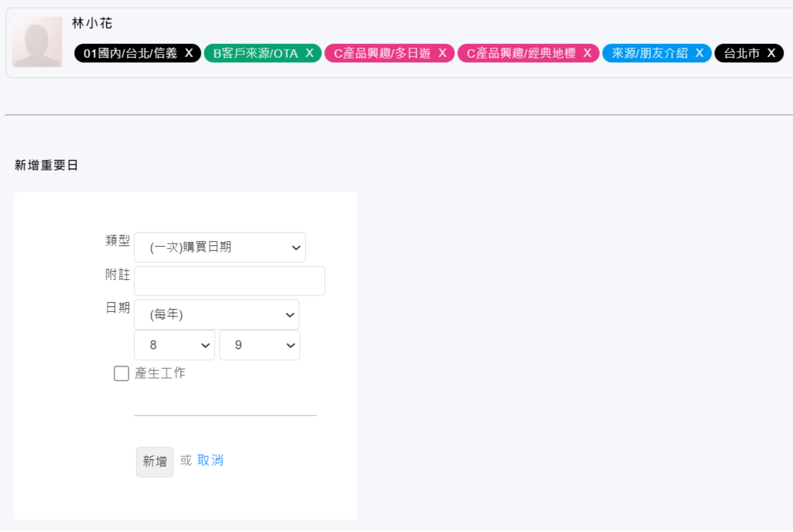Open the month dropdown showing 8

[x=174, y=345]
